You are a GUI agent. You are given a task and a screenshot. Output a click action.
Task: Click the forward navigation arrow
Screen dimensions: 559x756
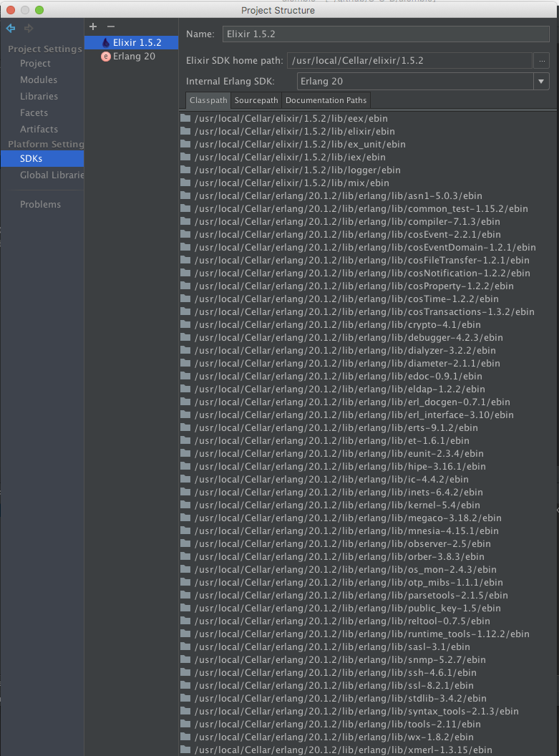pyautogui.click(x=29, y=29)
